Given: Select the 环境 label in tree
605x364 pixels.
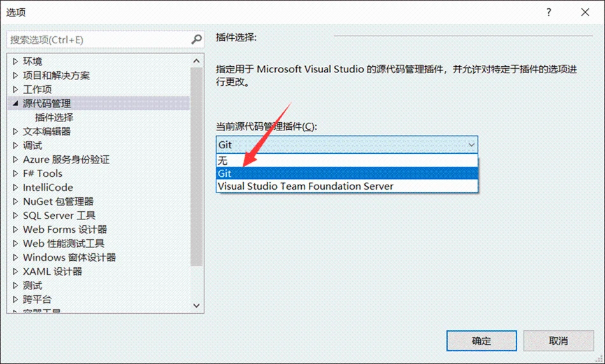Looking at the screenshot, I should point(32,61).
